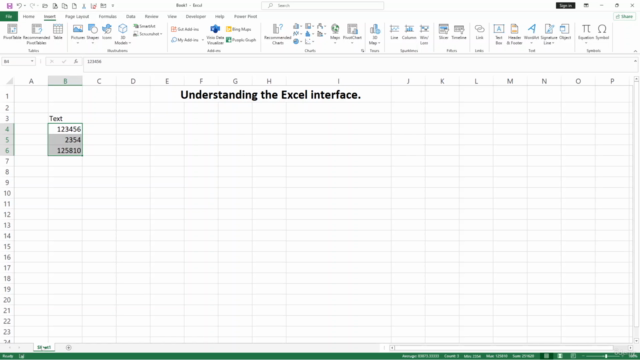Viewport: 640px width, 360px height.
Task: Open the Power Pivot tab
Action: pos(245,16)
